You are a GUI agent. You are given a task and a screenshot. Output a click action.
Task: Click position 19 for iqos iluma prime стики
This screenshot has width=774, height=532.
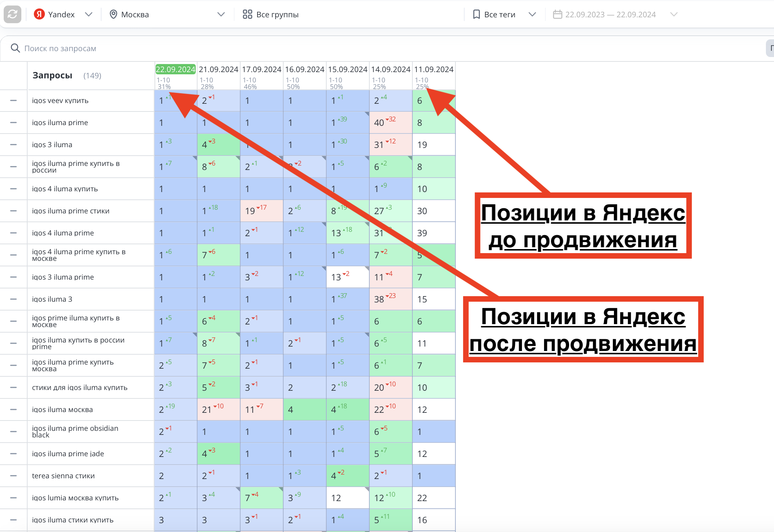262,211
